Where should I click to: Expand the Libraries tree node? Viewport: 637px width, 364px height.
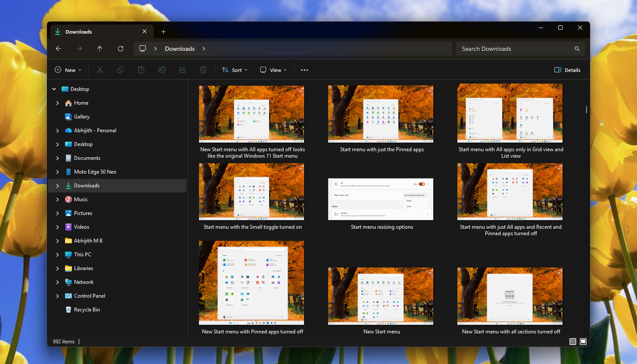click(57, 268)
